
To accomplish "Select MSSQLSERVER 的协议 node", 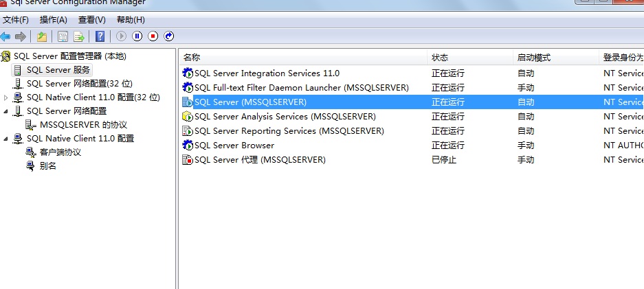I will [x=83, y=125].
